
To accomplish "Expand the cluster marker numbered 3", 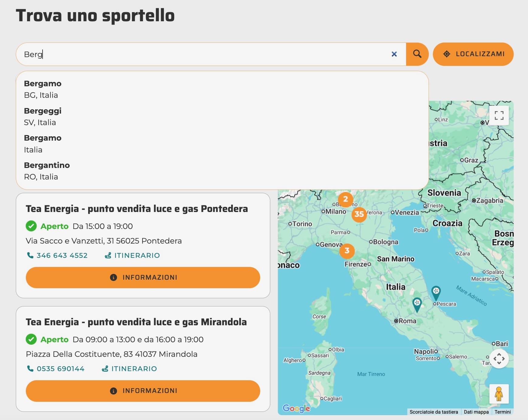I will pos(347,251).
